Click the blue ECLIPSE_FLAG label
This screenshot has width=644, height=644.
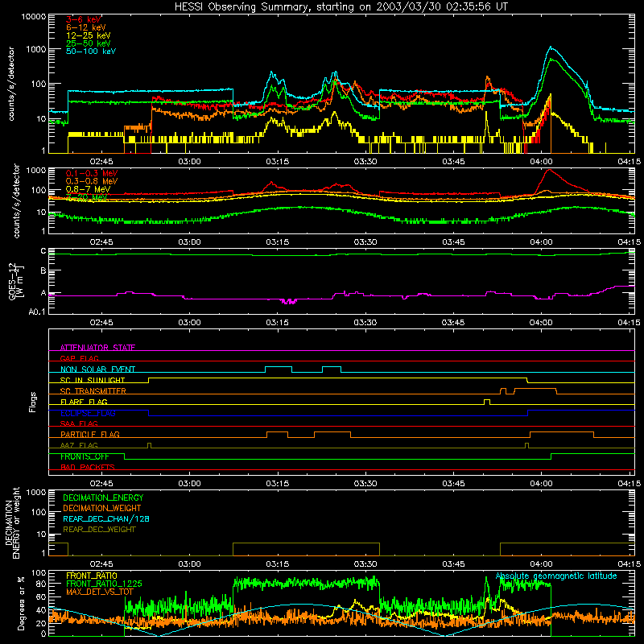[88, 413]
